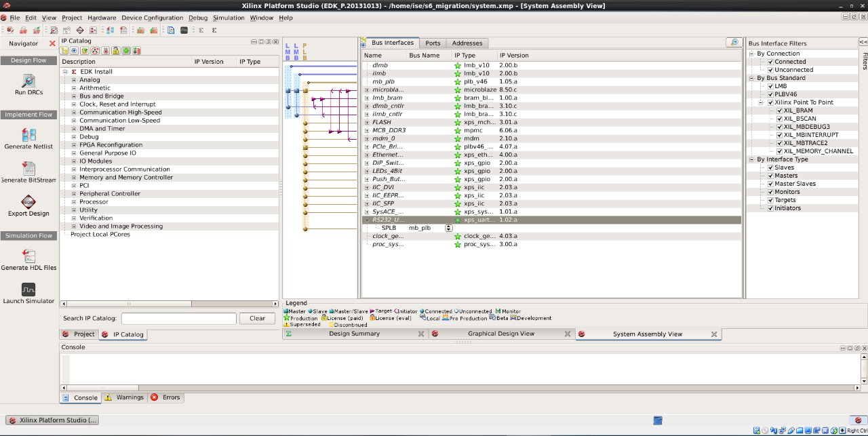Click the IP Version column header in the bus table
868x436 pixels.
click(x=514, y=56)
